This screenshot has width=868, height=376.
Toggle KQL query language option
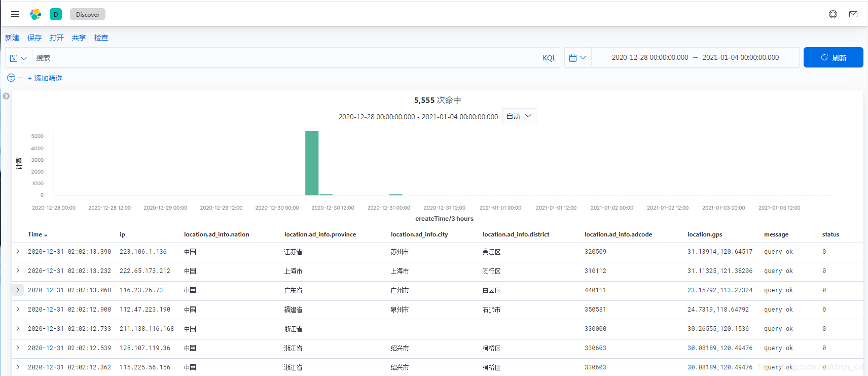coord(549,58)
